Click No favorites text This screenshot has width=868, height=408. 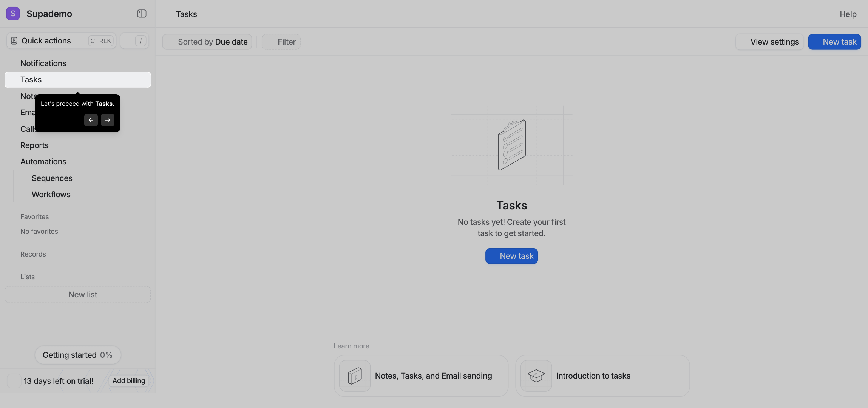[x=39, y=232]
